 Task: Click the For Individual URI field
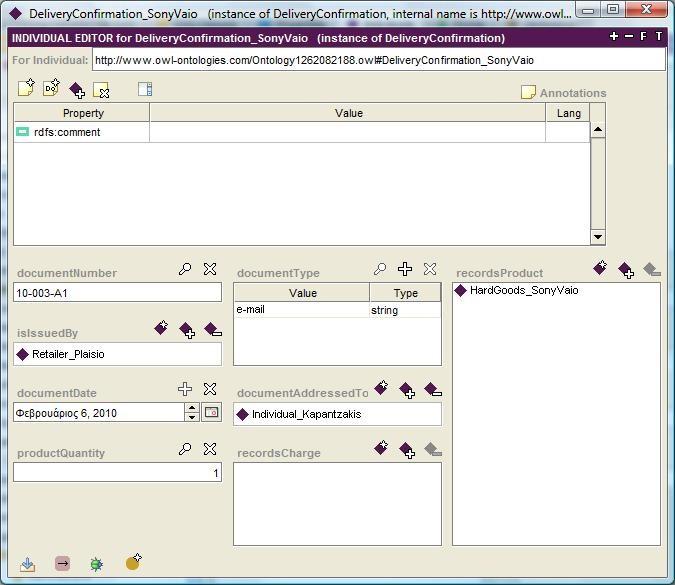point(379,60)
